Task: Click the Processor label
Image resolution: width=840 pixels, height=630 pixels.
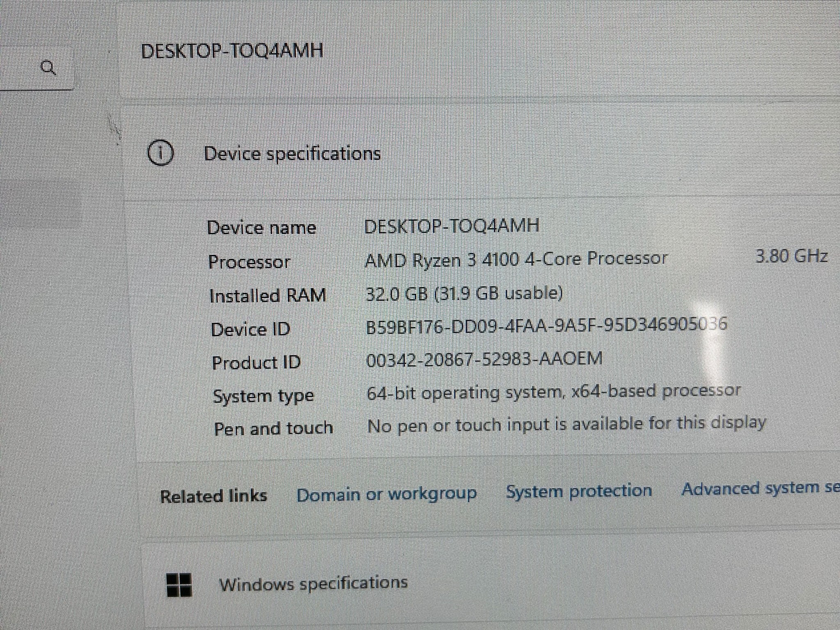Action: click(x=249, y=262)
